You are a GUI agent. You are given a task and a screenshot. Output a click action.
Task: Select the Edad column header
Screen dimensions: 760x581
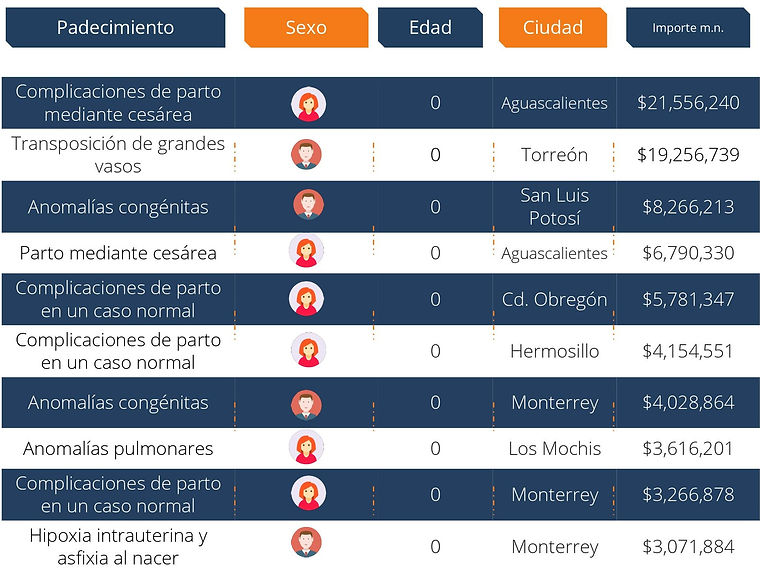(x=430, y=28)
